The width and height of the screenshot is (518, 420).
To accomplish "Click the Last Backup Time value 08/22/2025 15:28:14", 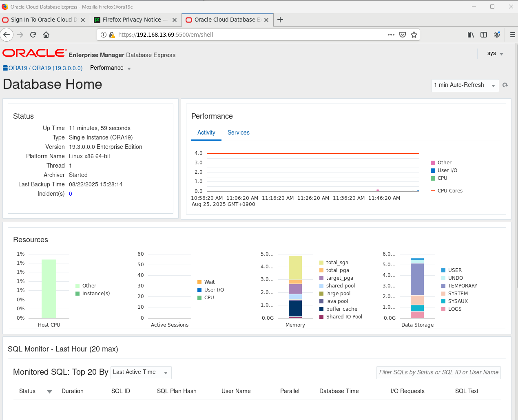I will click(x=96, y=184).
